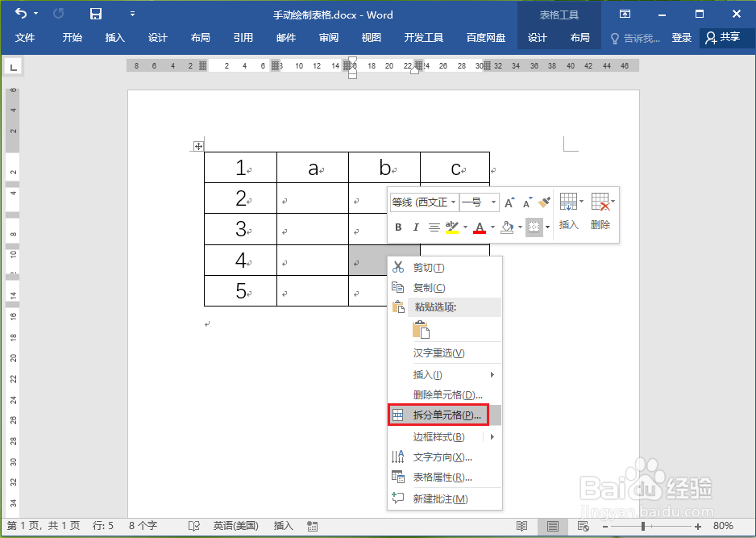Open word count via 8个字 indicator
756x538 pixels.
pos(143,526)
